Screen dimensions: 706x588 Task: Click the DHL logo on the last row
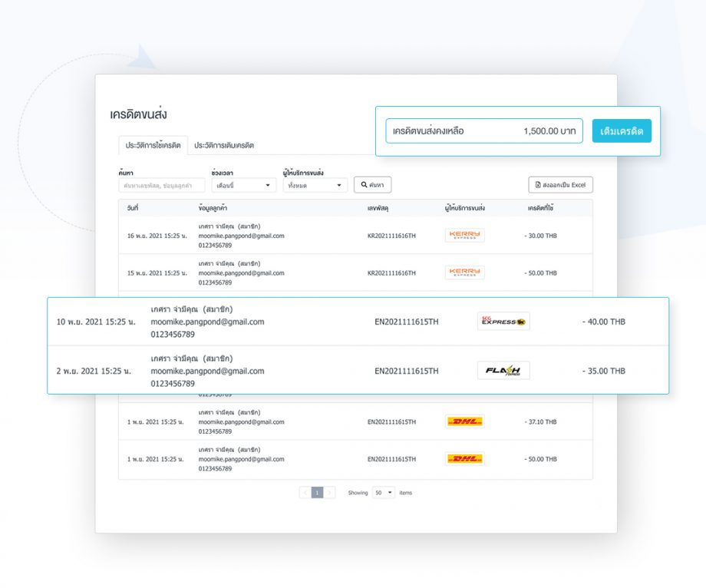coord(464,458)
